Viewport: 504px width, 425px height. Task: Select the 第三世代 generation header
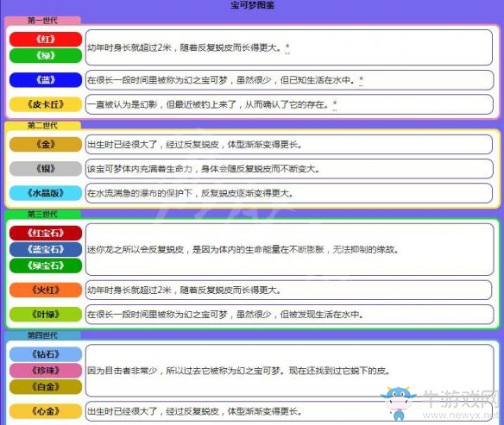[42, 214]
